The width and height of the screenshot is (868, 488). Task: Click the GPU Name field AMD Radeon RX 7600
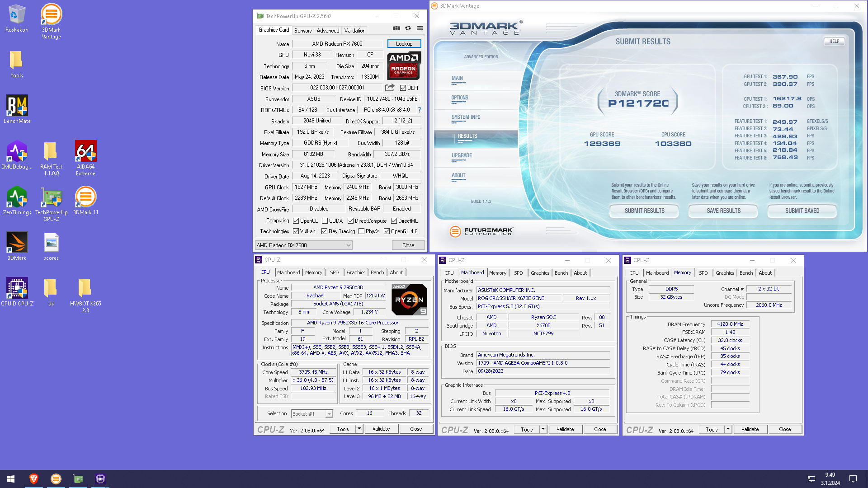tap(337, 44)
